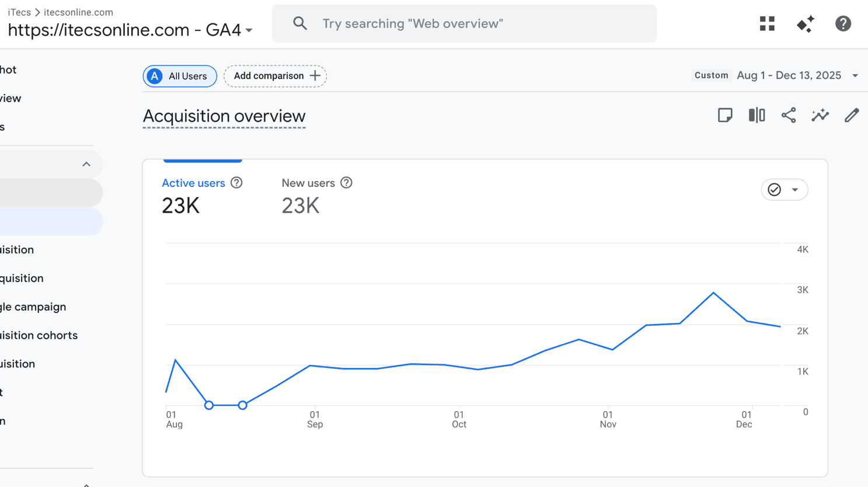Image resolution: width=868 pixels, height=487 pixels.
Task: Click the data quality checkmark badge
Action: (x=774, y=189)
